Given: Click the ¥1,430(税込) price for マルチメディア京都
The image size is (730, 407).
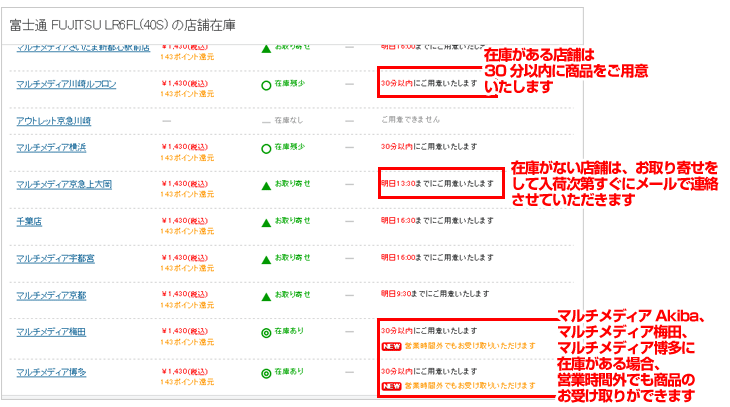Looking at the screenshot, I should [x=185, y=294].
